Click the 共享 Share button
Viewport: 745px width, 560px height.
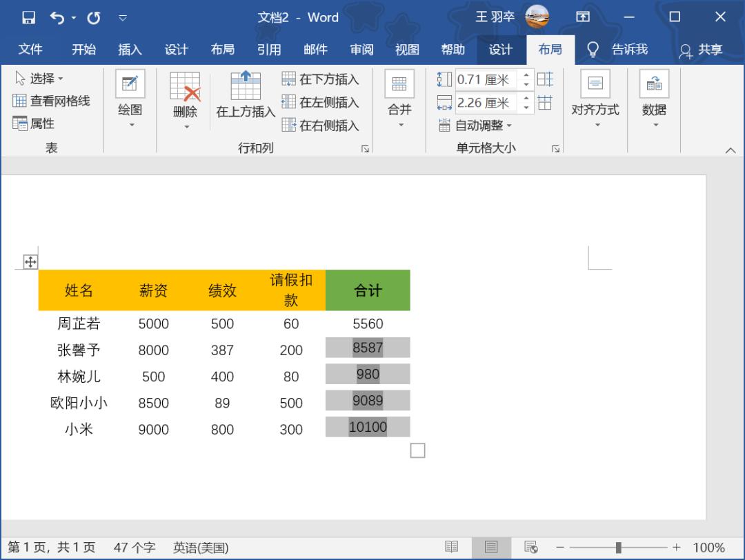point(711,49)
